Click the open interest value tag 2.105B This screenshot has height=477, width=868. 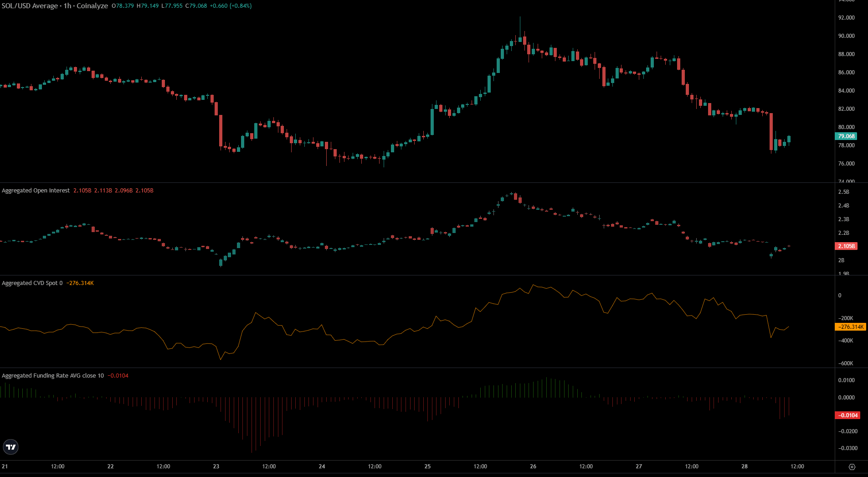coord(846,246)
